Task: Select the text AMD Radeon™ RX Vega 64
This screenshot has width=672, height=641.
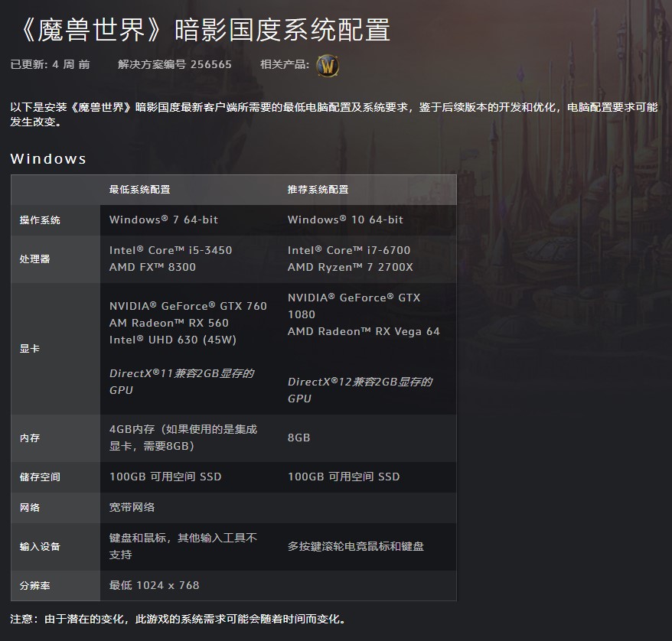Action: coord(364,331)
